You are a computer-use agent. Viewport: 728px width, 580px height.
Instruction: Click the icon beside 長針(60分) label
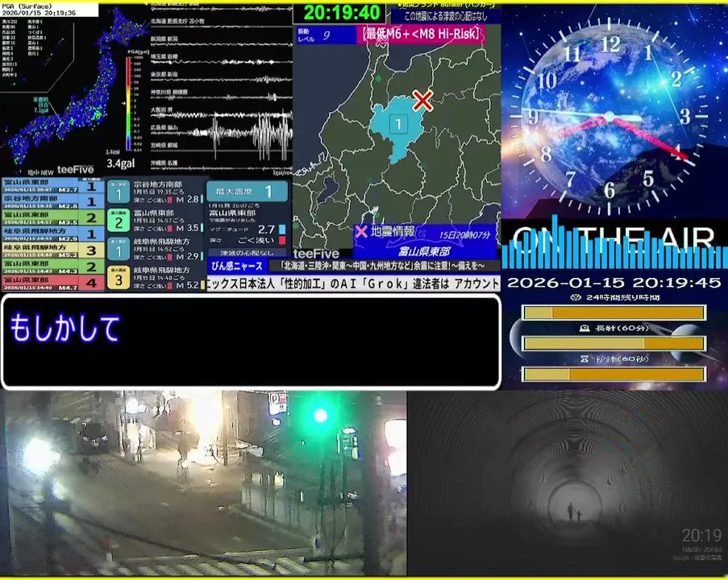584,328
